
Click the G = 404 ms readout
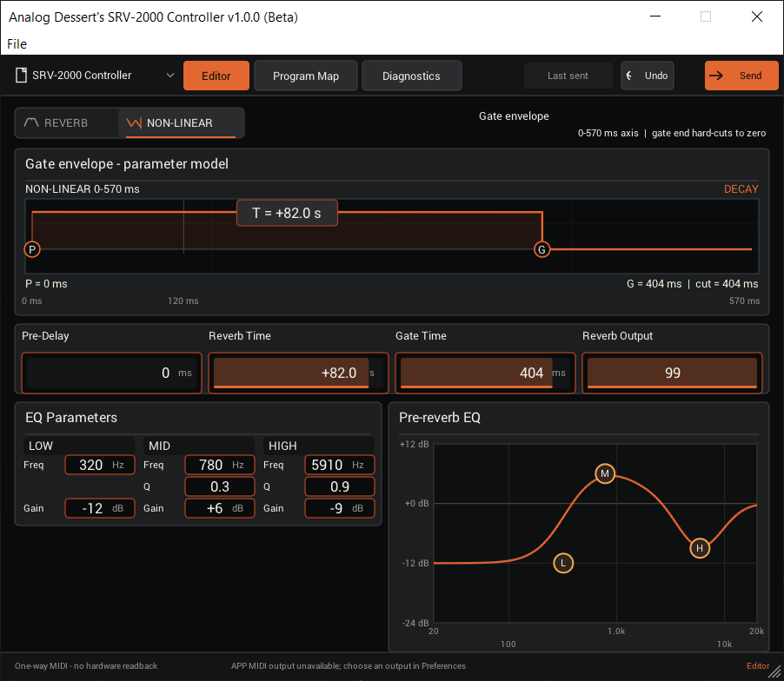pyautogui.click(x=654, y=284)
